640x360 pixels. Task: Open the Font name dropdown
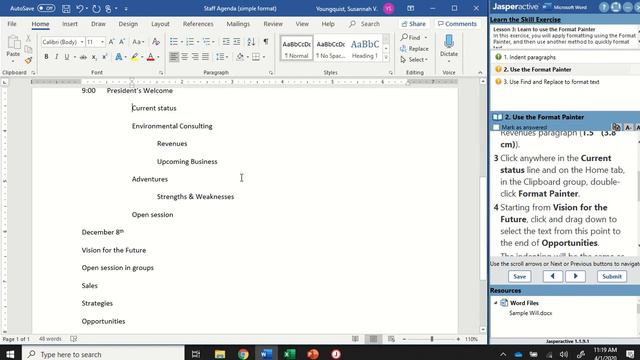[82, 42]
